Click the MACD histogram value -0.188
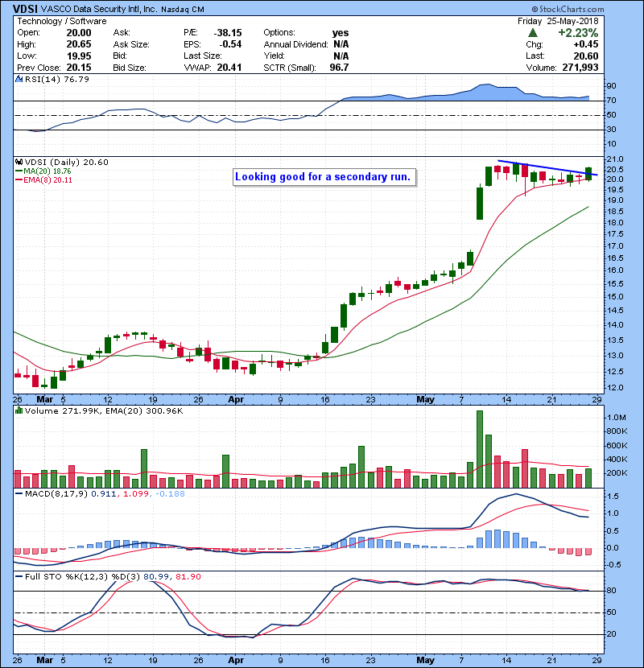This screenshot has width=644, height=668. pyautogui.click(x=170, y=494)
